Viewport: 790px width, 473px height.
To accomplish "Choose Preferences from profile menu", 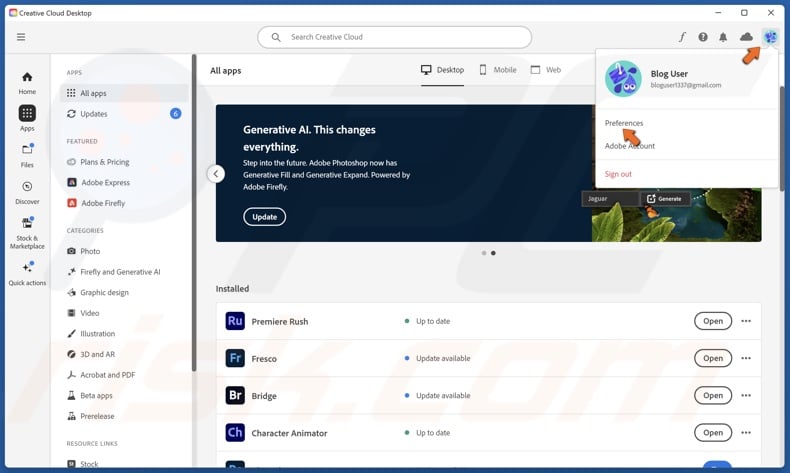I will point(624,123).
